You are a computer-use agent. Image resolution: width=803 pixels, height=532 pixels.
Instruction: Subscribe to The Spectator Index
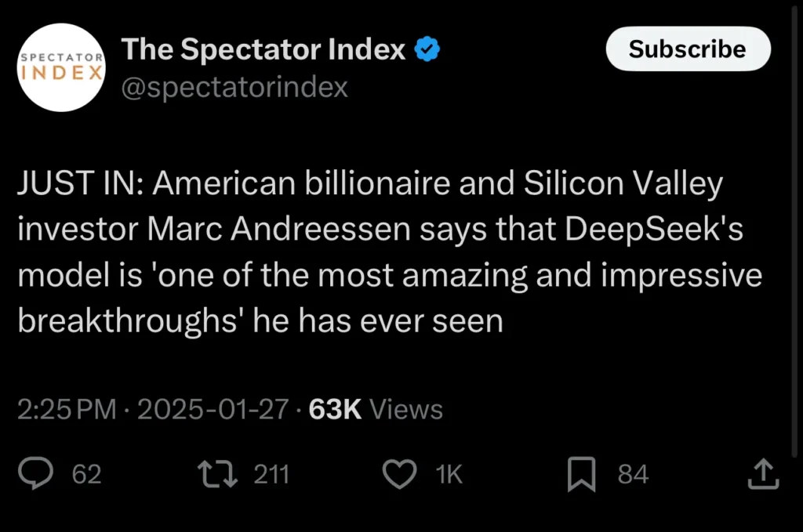[688, 49]
